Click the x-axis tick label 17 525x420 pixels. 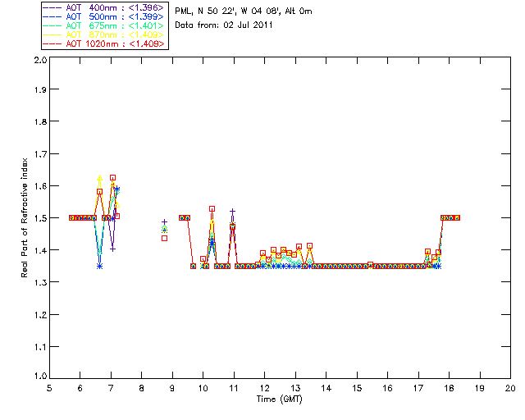418,388
